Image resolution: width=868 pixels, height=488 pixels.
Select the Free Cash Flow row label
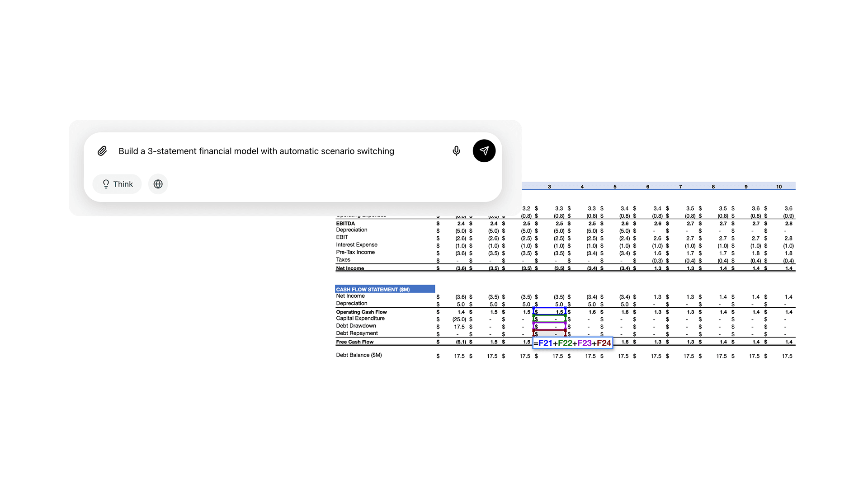pos(354,342)
